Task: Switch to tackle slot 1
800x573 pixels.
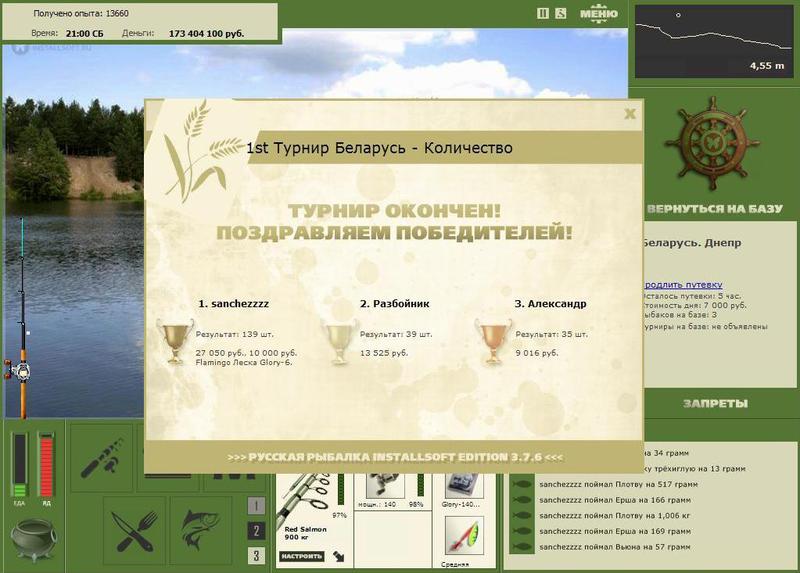Action: coord(256,506)
